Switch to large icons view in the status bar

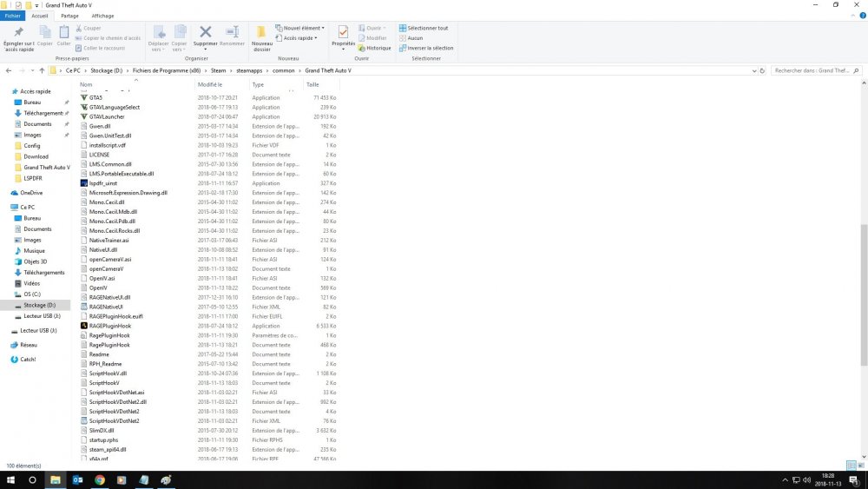point(861,466)
